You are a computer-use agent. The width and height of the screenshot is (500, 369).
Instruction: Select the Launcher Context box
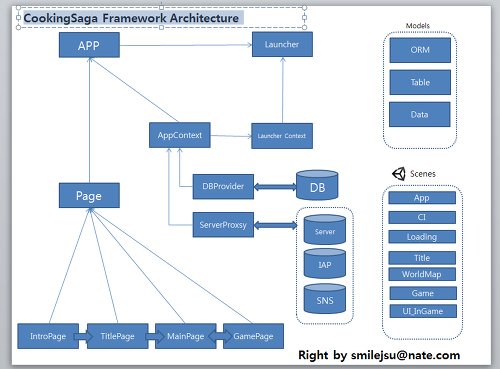point(282,136)
